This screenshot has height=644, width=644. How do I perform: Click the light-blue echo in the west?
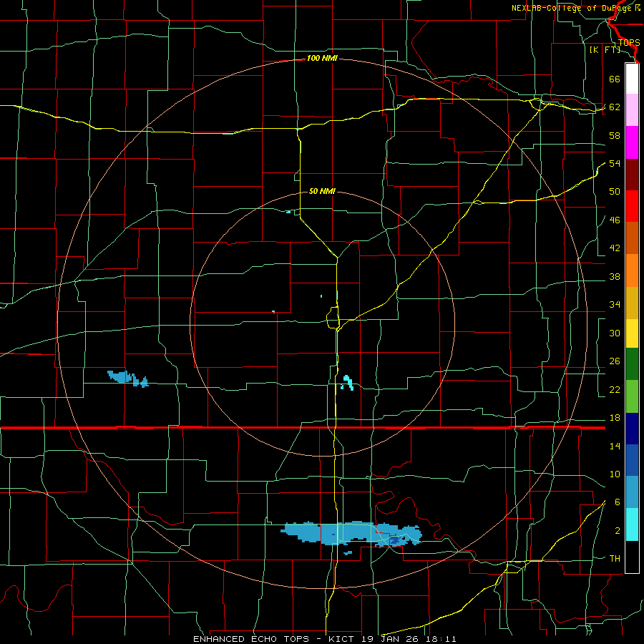click(x=128, y=379)
